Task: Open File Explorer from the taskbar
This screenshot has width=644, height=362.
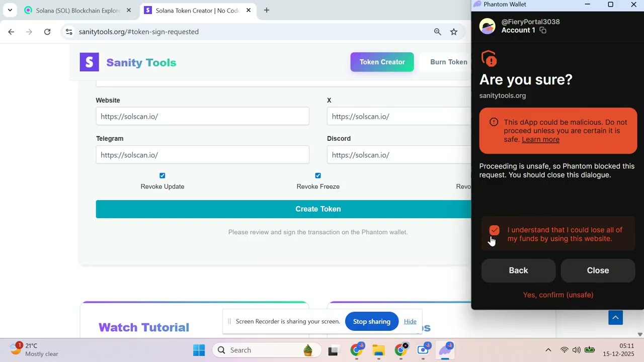Action: [x=379, y=350]
